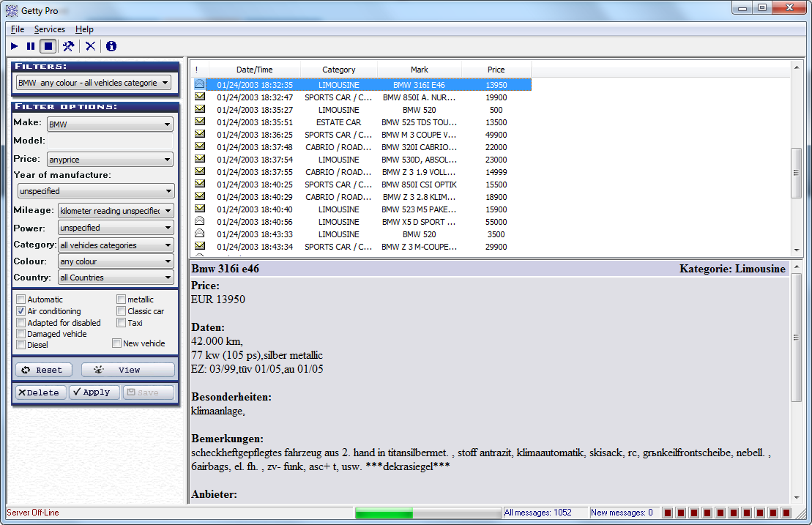
Task: Click the stop icon in the toolbar
Action: (48, 46)
